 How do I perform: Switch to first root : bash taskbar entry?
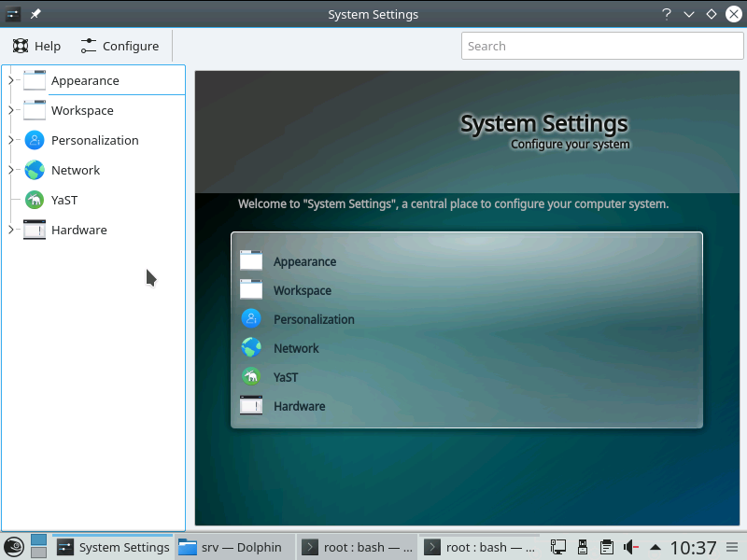pyautogui.click(x=357, y=547)
